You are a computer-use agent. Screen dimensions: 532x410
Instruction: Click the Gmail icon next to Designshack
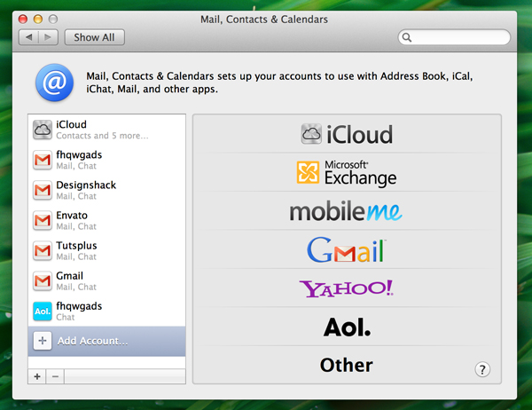(x=42, y=190)
